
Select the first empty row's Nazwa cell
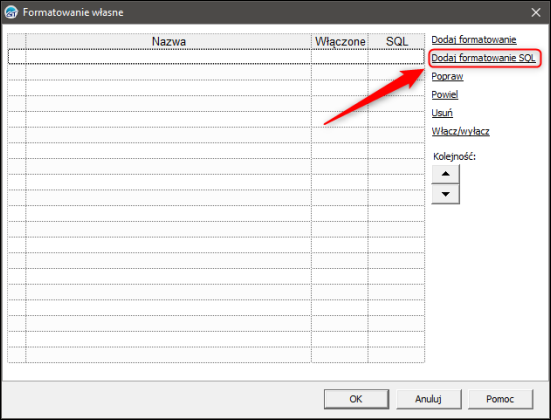pos(168,57)
